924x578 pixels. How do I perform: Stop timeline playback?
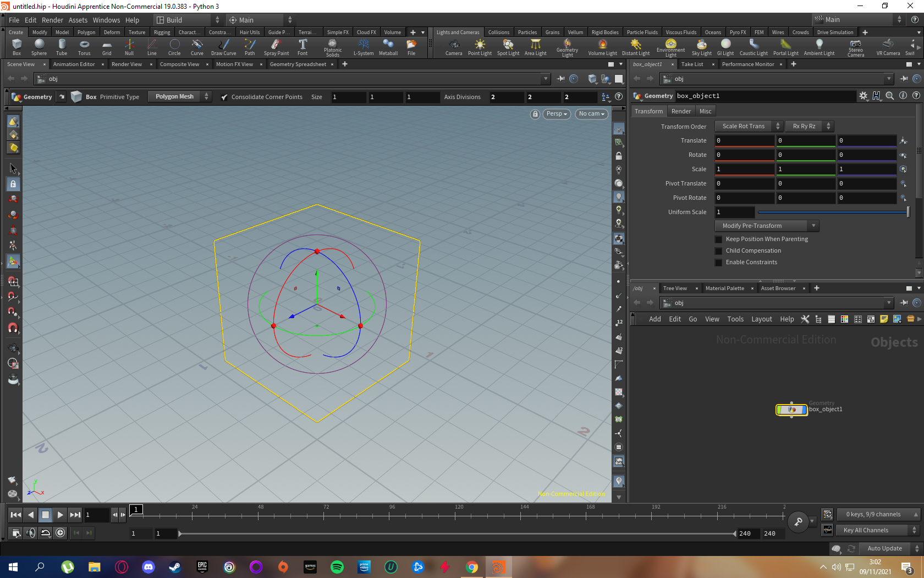click(46, 515)
